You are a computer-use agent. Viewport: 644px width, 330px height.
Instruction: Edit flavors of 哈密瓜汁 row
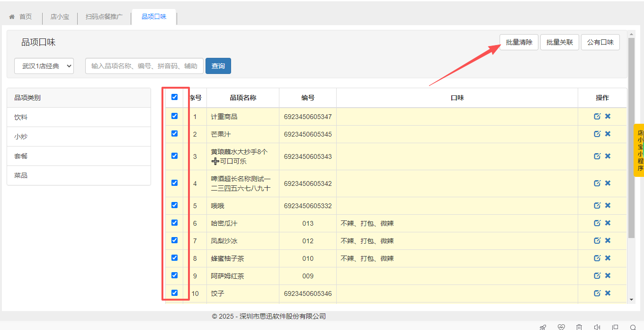tap(597, 223)
